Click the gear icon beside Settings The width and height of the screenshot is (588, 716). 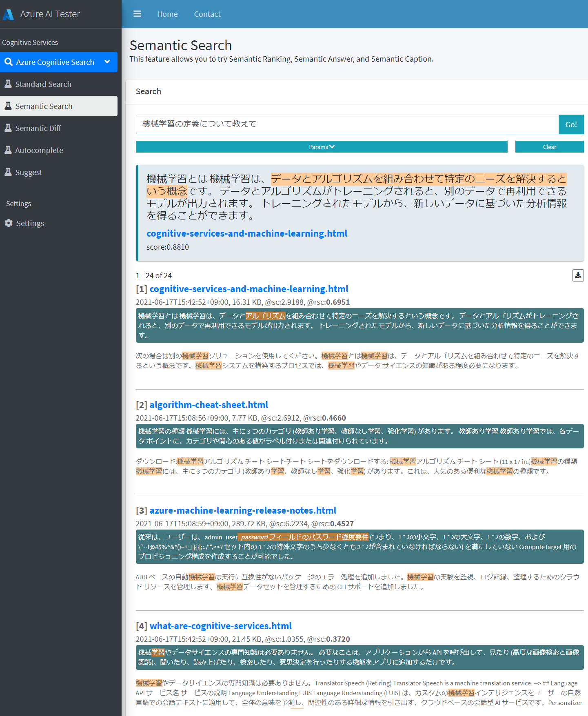pos(9,223)
